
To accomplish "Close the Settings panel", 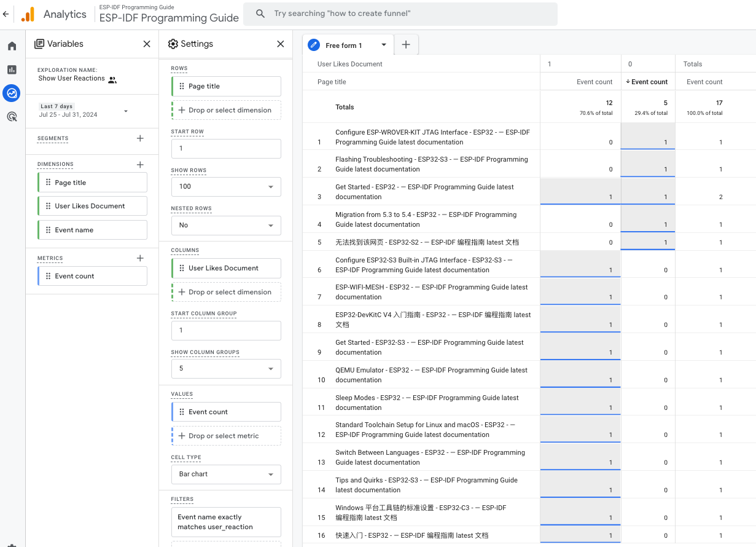I will coord(281,44).
